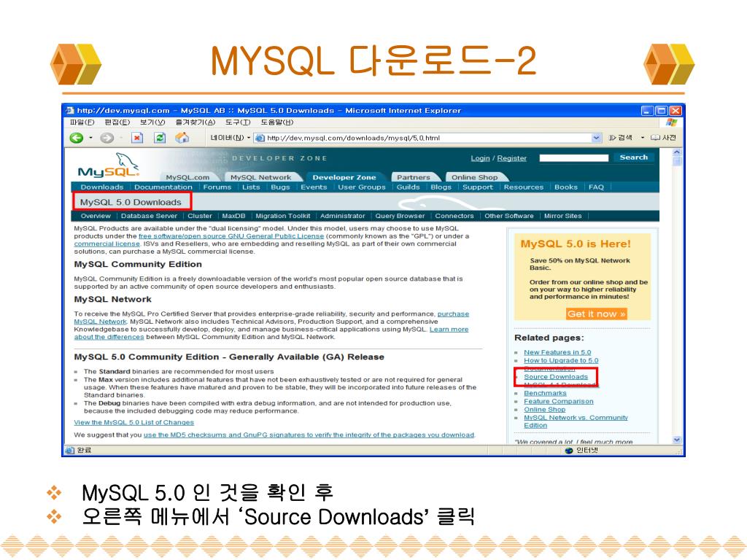Screen dimensions: 747x560
Task: Open the 즐겨찾기(A) menu
Action: pos(196,122)
